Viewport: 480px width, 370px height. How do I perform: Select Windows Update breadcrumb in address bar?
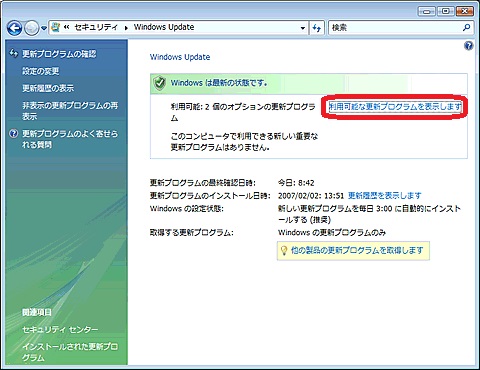tap(164, 27)
